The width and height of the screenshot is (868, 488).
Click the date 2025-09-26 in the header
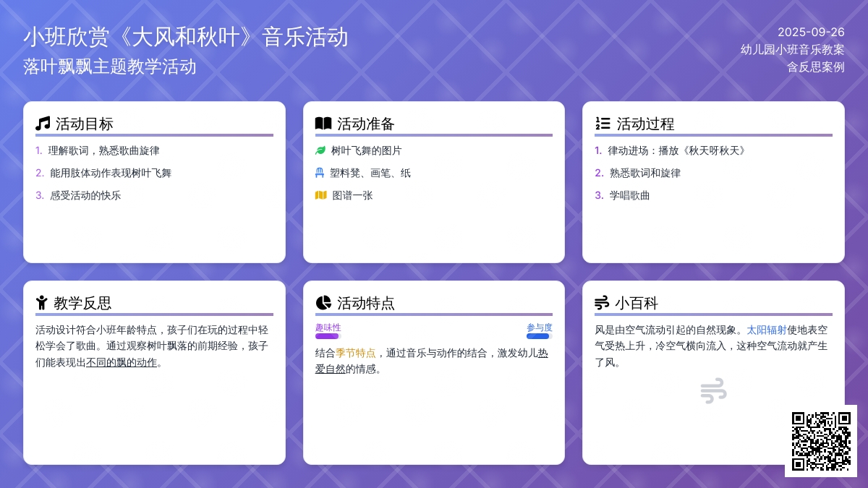pyautogui.click(x=811, y=32)
